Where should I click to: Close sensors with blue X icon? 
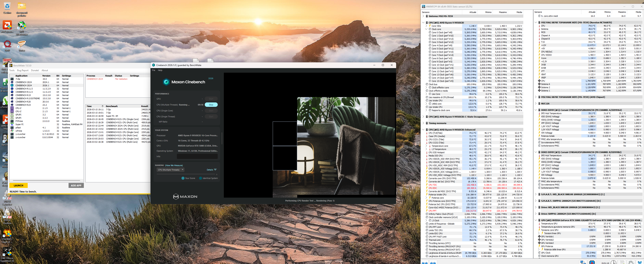(639, 262)
